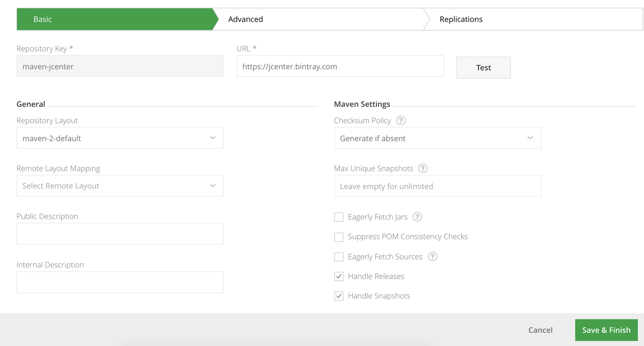Enable the Eagerly Fetch Jars checkbox
The height and width of the screenshot is (346, 644).
pyautogui.click(x=339, y=217)
